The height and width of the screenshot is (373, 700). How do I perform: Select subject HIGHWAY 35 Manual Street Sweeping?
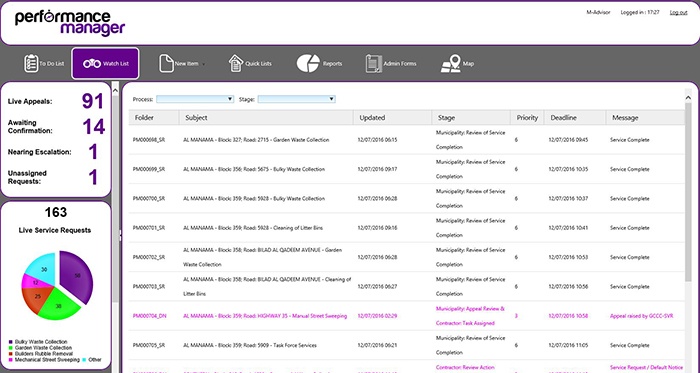point(265,316)
